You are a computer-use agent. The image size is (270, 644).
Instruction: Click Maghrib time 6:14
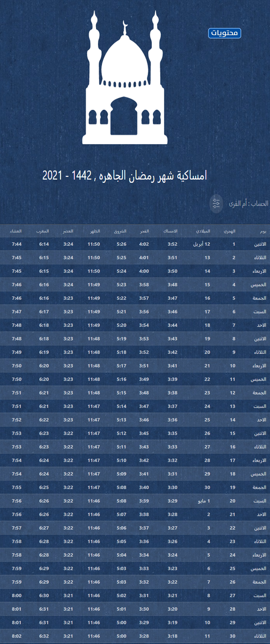click(x=44, y=244)
